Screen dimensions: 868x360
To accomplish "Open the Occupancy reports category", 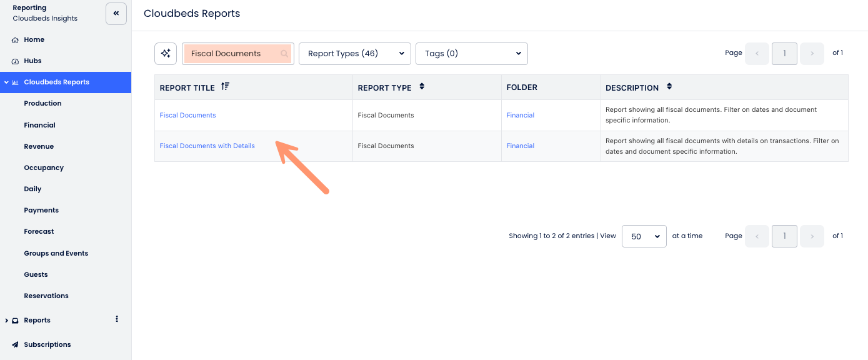I will (44, 167).
